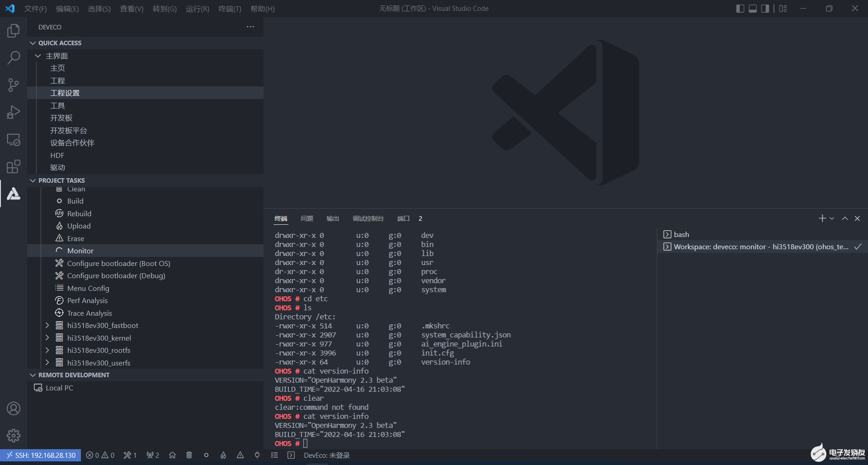Screen dimensions: 868x465
Task: Open the 文件(F) menu
Action: [x=35, y=9]
